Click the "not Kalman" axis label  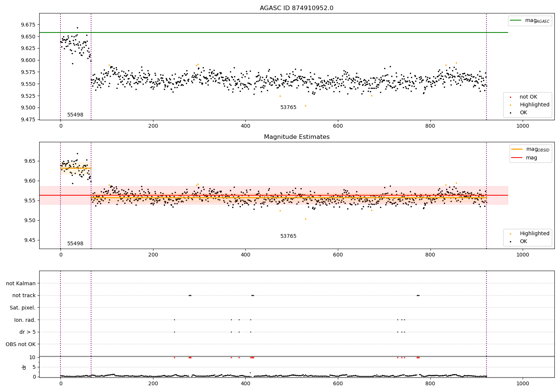(x=21, y=283)
